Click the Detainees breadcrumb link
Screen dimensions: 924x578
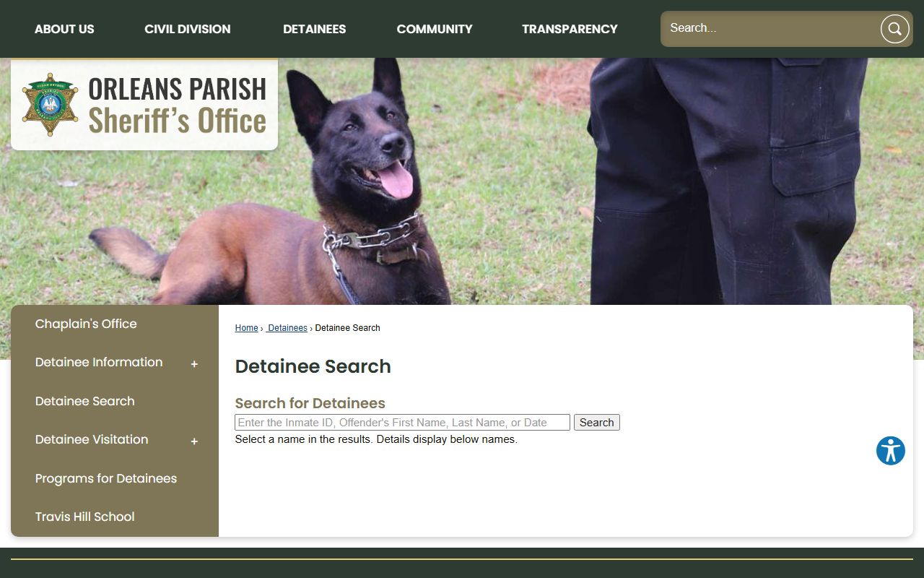(287, 328)
